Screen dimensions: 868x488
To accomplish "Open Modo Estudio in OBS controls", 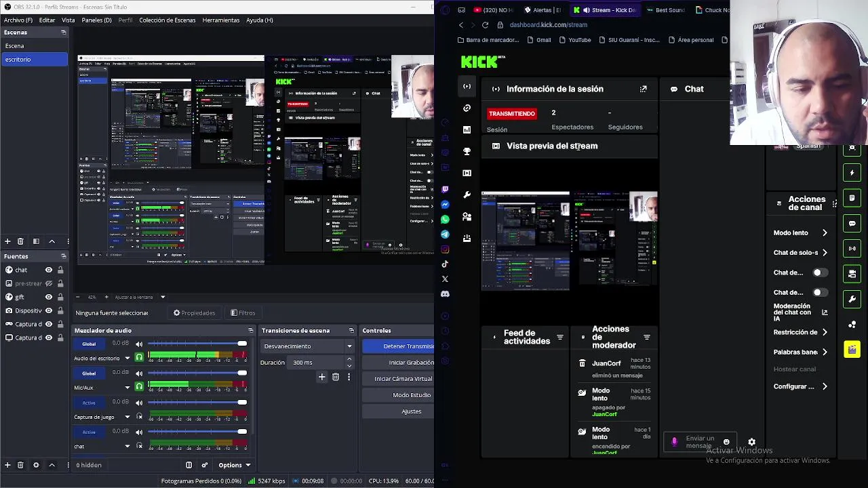I will 399,395.
